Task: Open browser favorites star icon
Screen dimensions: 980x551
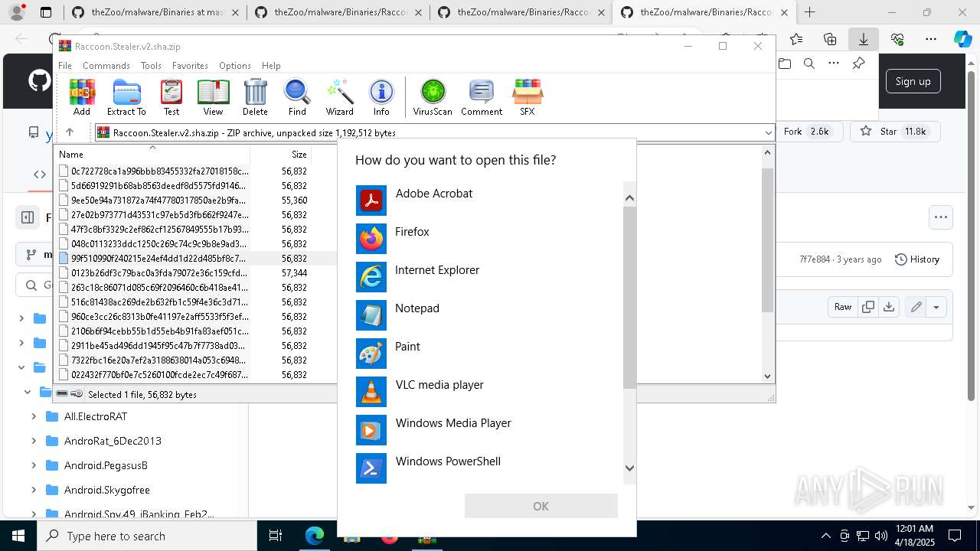Action: 796,39
